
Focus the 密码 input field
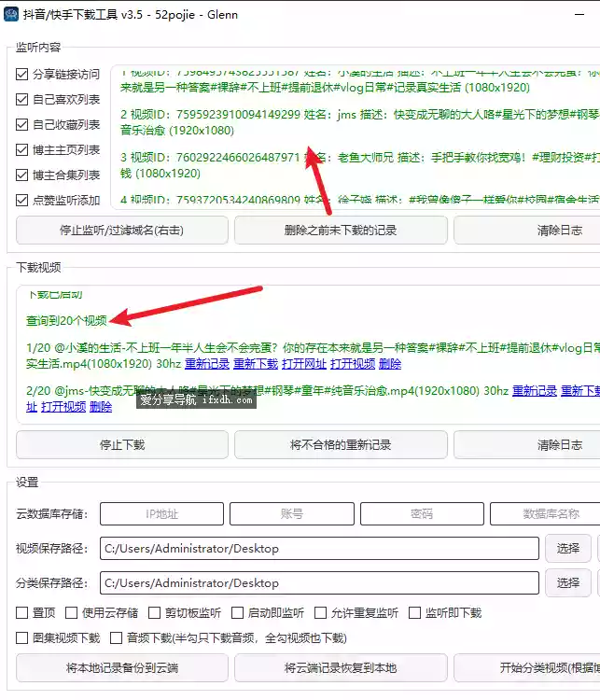[422, 514]
